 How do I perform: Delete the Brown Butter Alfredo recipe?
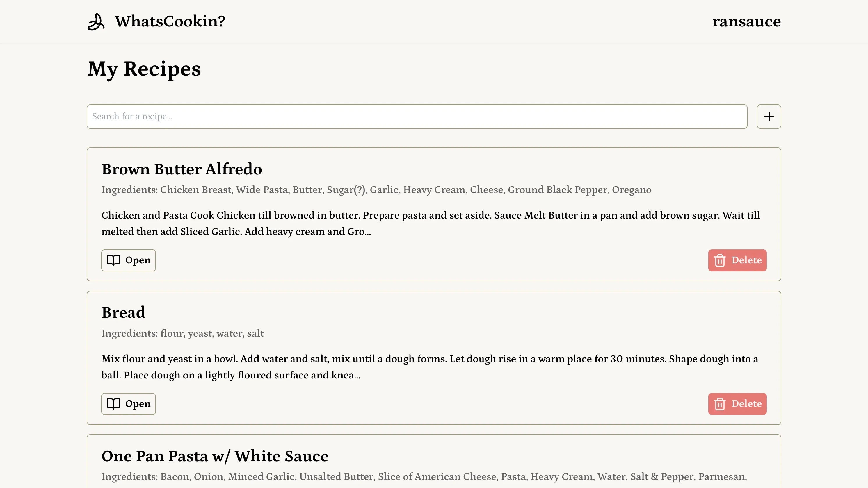coord(737,260)
